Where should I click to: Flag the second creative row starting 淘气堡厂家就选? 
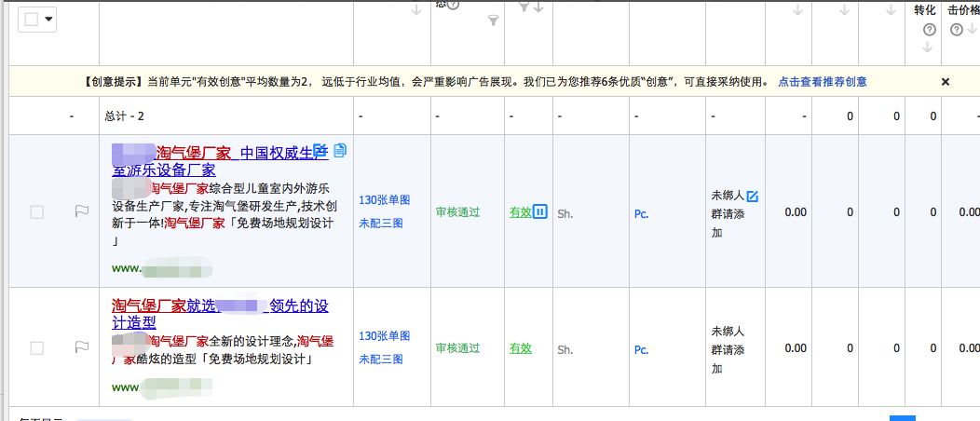[x=81, y=346]
